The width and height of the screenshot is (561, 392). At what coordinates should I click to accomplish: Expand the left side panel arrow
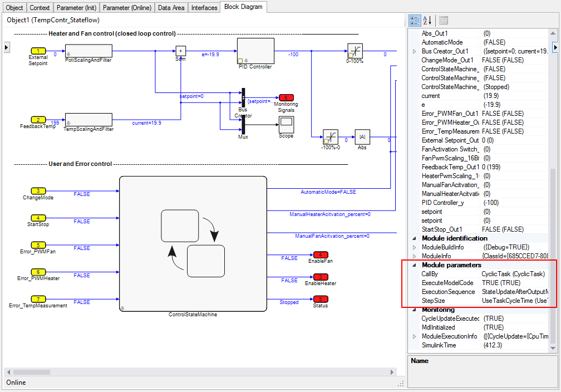[x=7, y=47]
